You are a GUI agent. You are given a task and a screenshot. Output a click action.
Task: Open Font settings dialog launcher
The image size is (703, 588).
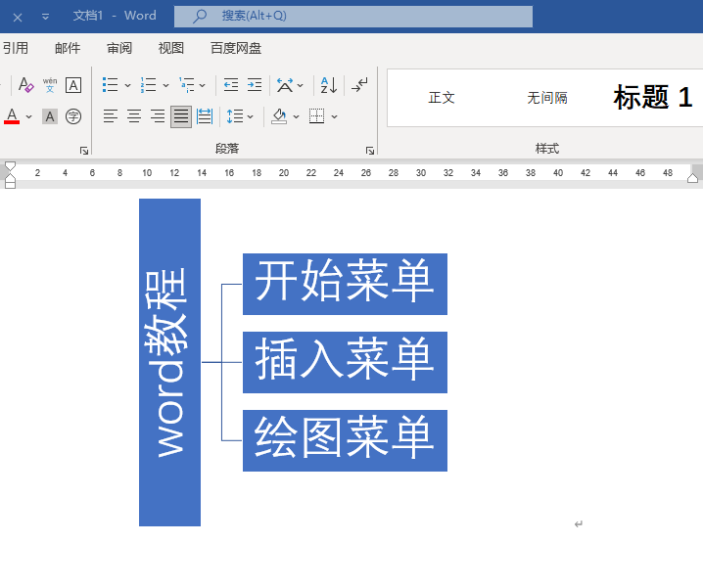84,151
